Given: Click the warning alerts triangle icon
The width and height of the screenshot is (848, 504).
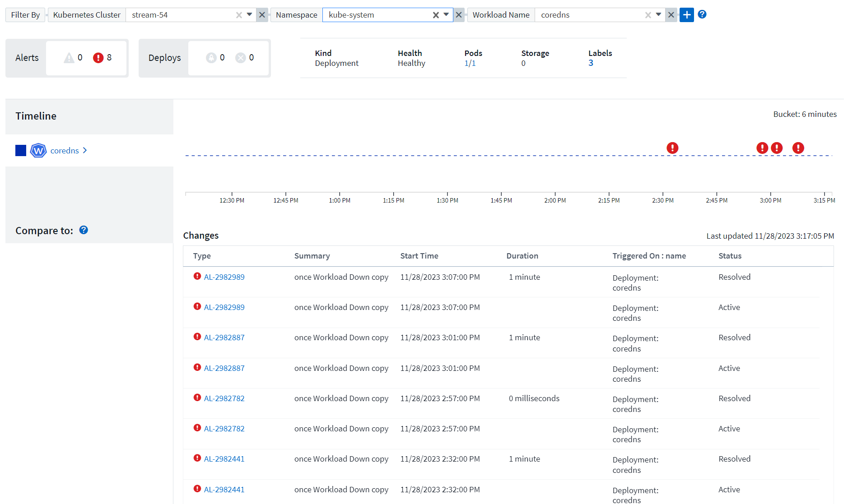Looking at the screenshot, I should [x=69, y=58].
